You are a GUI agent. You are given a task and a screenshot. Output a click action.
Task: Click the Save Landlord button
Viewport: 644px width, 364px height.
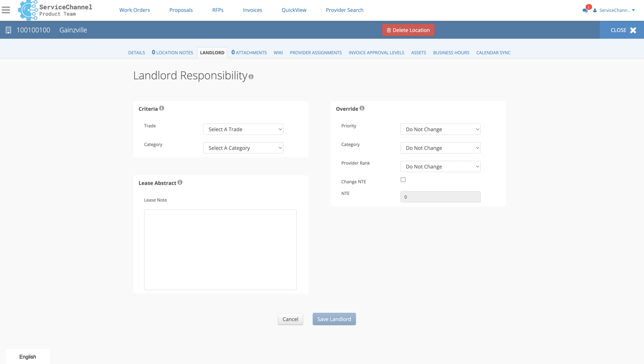(x=334, y=319)
